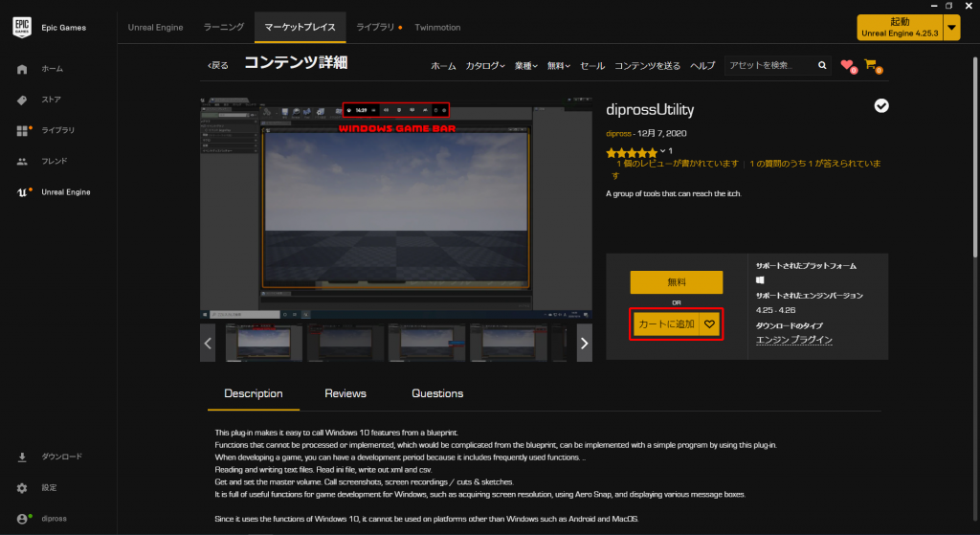Screen dimensions: 980x535
Task: Open the Settings (設定) gear icon
Action: 22,488
